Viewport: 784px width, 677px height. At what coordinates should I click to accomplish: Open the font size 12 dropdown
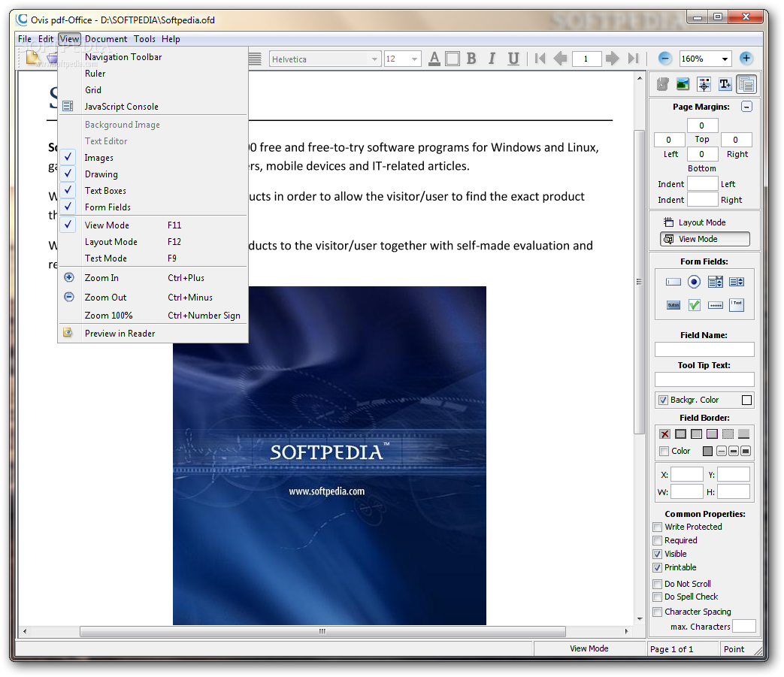click(414, 59)
